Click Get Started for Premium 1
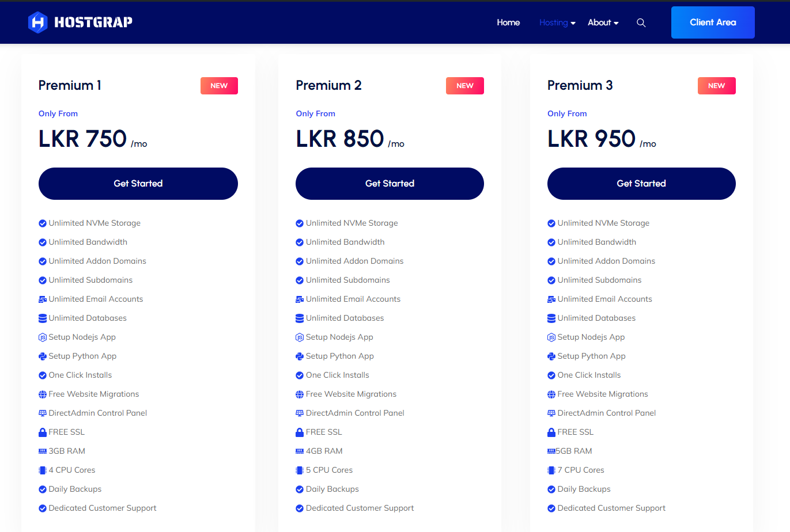Viewport: 790px width, 532px height. click(138, 184)
